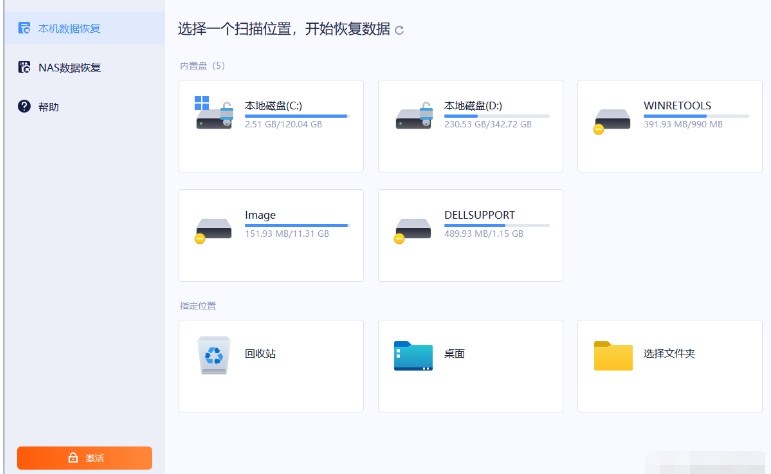Click the 回收站 location label

pyautogui.click(x=260, y=354)
